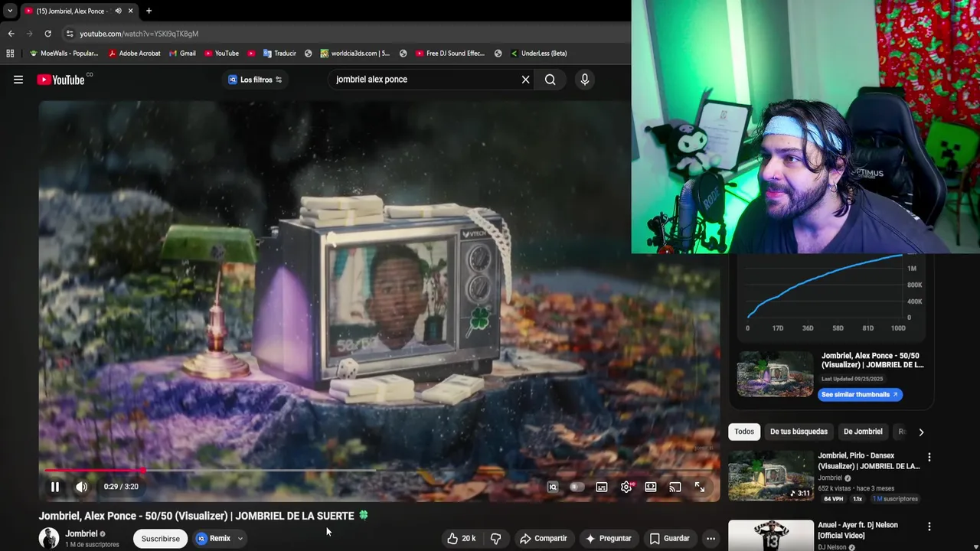
Task: Go to YouTube home via logo
Action: [x=60, y=80]
